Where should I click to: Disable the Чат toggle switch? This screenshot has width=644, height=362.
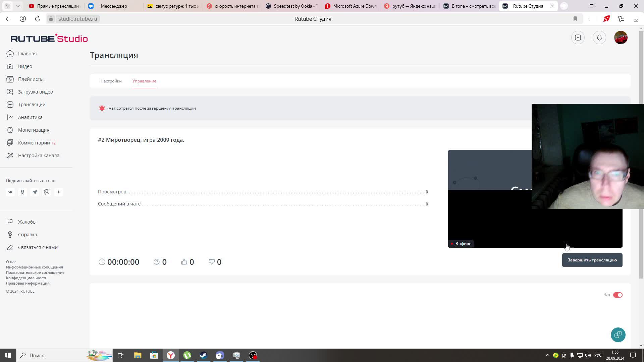618,295
